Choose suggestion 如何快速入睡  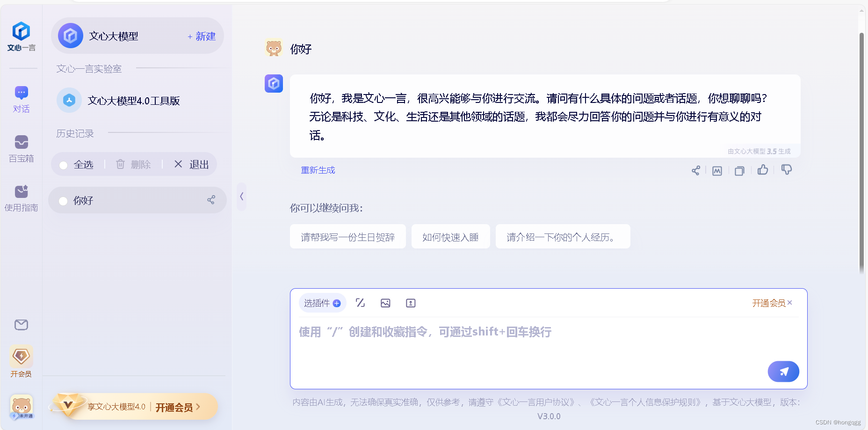pyautogui.click(x=451, y=237)
